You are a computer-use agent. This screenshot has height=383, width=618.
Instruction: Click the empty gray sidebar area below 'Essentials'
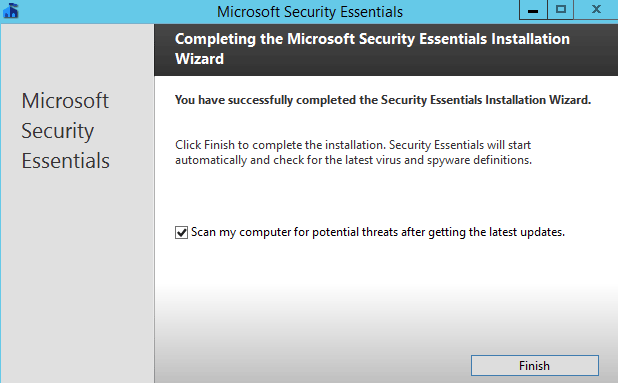pos(77,276)
